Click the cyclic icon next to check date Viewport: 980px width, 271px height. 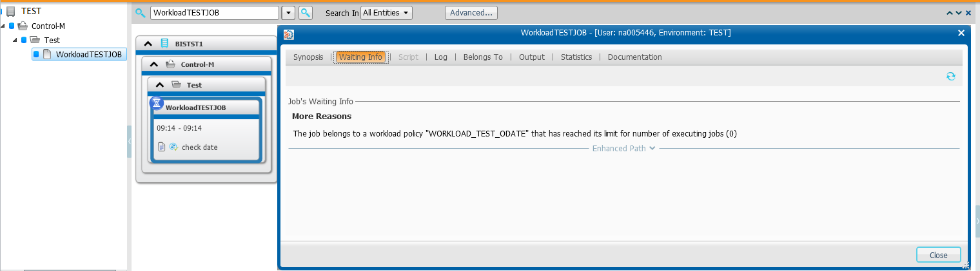(173, 147)
